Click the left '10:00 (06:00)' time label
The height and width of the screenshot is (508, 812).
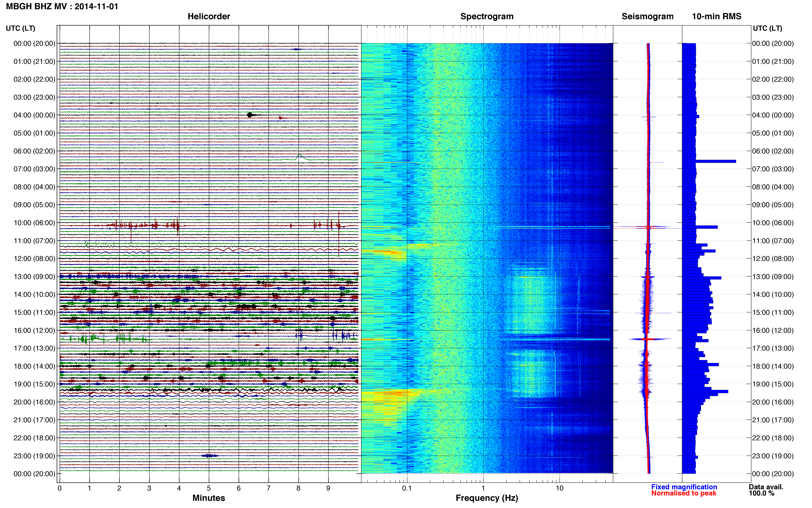click(x=34, y=223)
